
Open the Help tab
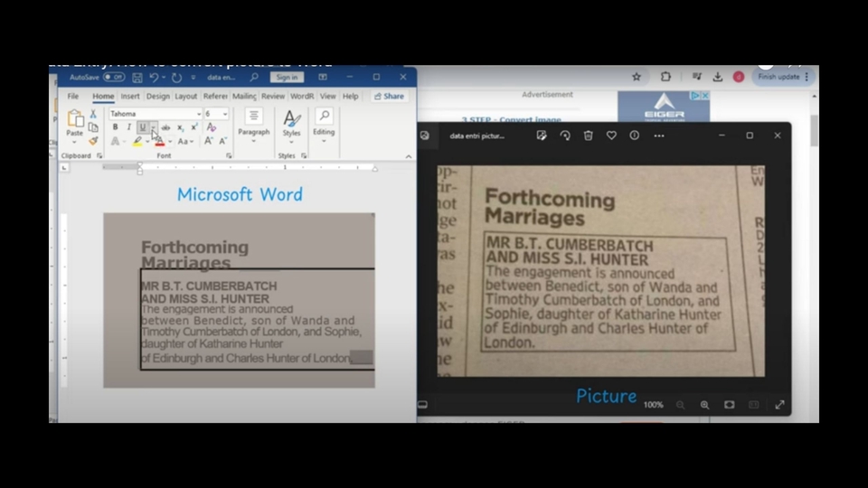click(351, 97)
